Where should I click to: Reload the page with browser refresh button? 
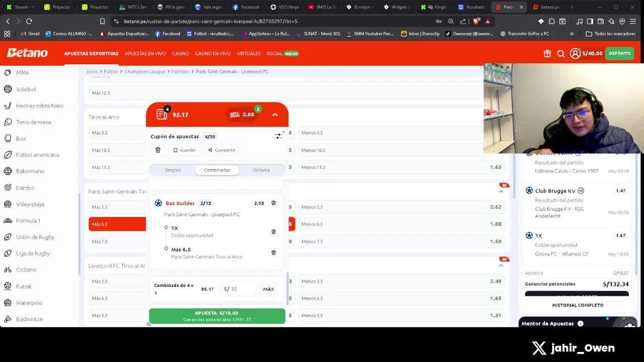click(29, 21)
